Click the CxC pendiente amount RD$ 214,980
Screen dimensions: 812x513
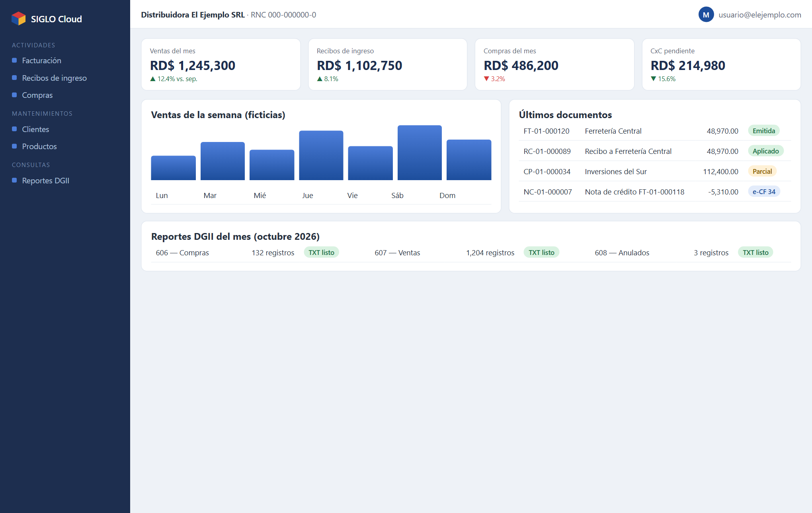pyautogui.click(x=688, y=66)
